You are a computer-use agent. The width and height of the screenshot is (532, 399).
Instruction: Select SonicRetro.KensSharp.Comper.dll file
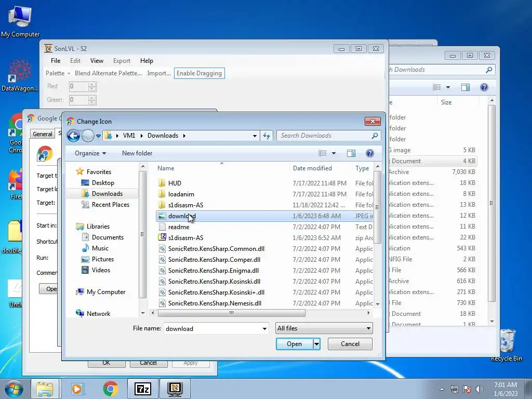click(264, 260)
